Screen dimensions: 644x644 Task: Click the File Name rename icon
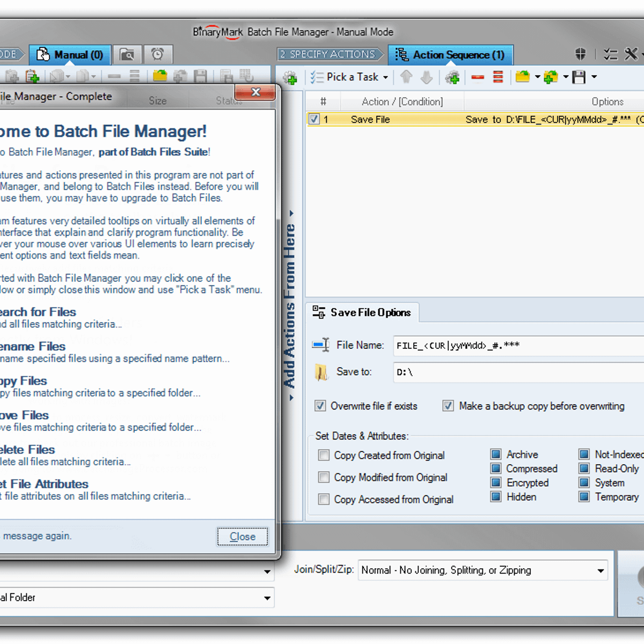(x=320, y=345)
